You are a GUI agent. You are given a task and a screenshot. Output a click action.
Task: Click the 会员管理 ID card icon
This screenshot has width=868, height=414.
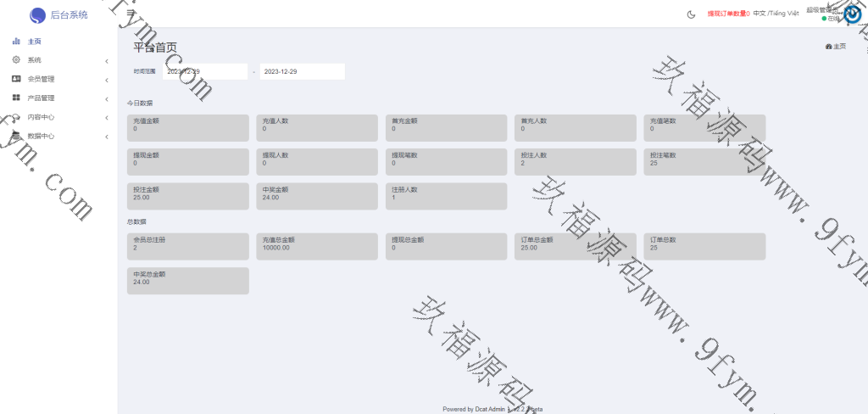[x=16, y=79]
